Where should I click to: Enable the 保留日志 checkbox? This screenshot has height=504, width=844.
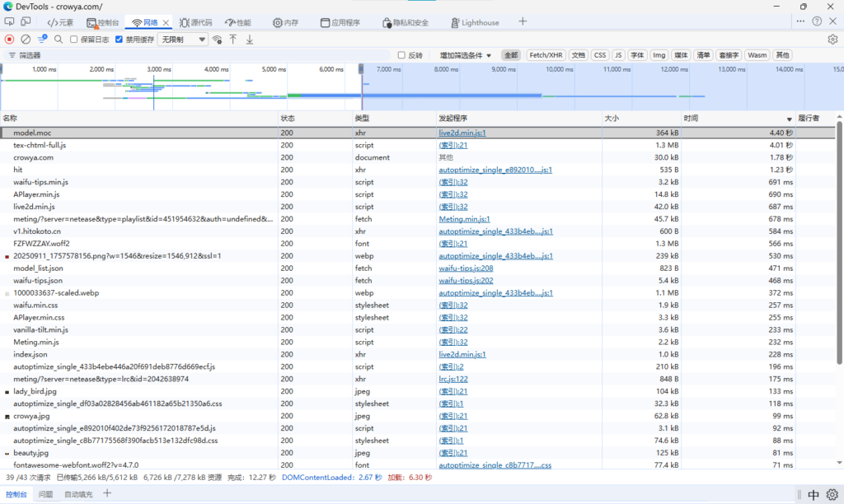tap(74, 39)
